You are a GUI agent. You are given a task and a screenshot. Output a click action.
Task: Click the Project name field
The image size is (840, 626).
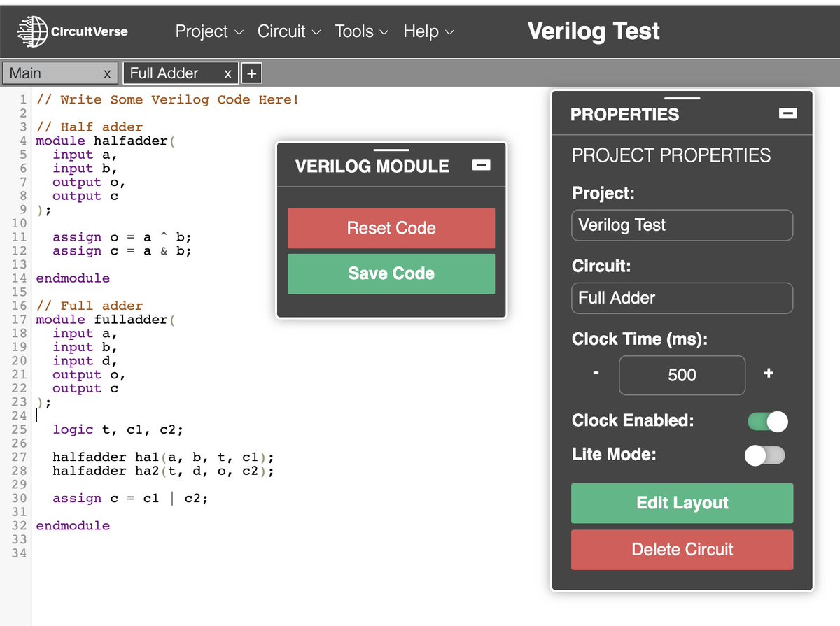(x=682, y=225)
